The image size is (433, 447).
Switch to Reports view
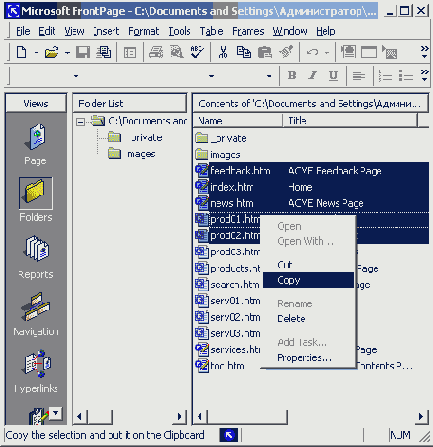pos(36,249)
